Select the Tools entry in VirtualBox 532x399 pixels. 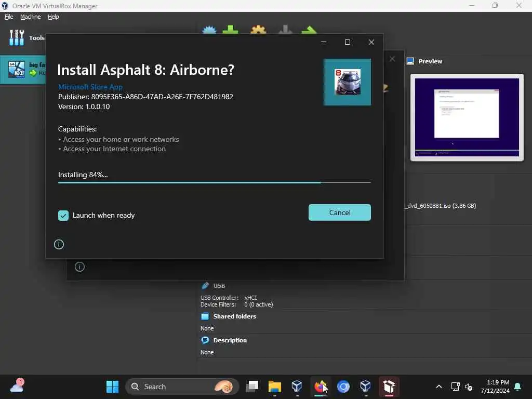point(26,37)
